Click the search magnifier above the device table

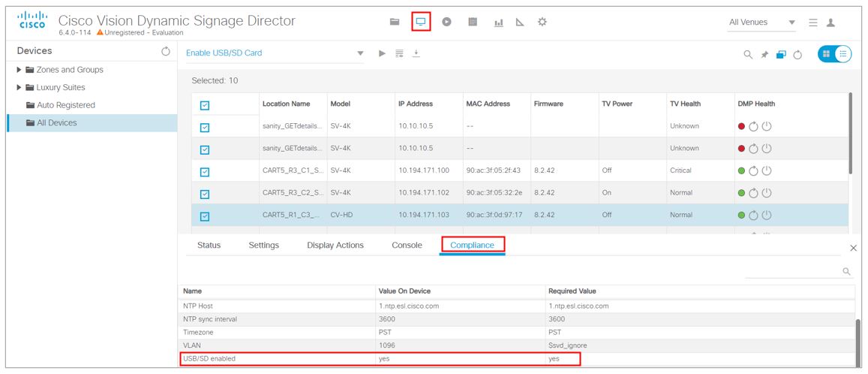[747, 54]
